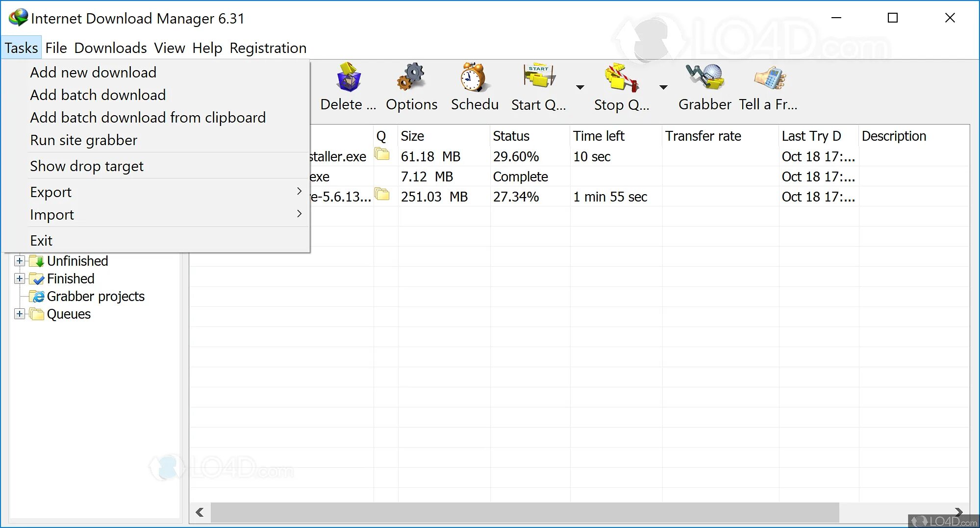Select Show drop target
980x528 pixels.
pos(156,166)
